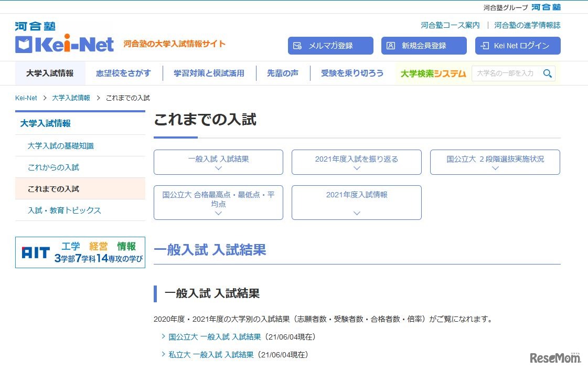
Task: Open 国公立大 2段階選抜実施状況
Action: tap(495, 162)
